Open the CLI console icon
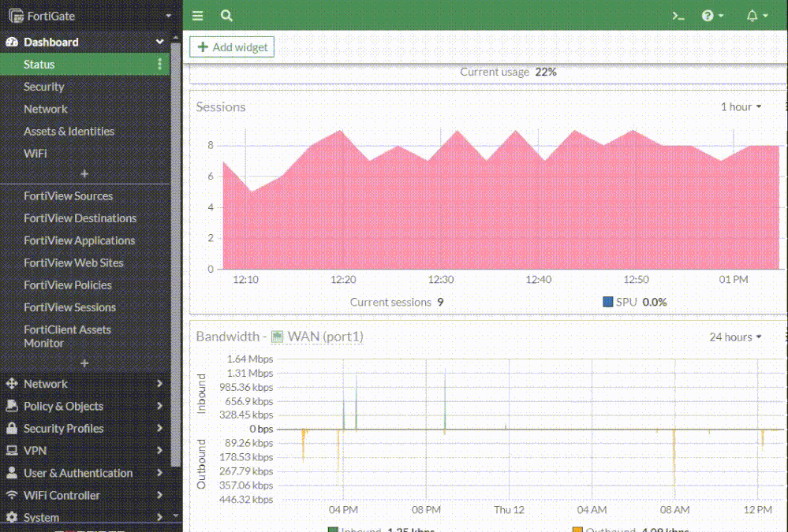 coord(678,16)
